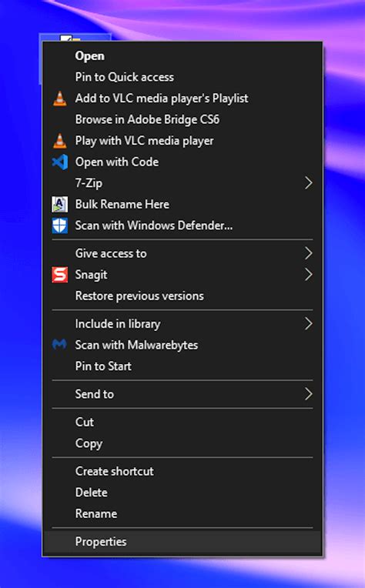This screenshot has width=365, height=588.
Task: Expand the Give access to submenu arrow
Action: 308,253
